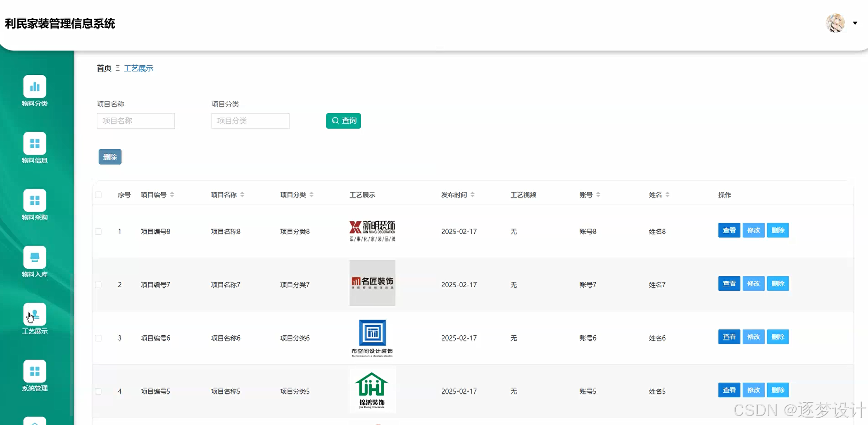Check the row 项目编号8 checkbox
This screenshot has height=425, width=868.
[x=98, y=232]
